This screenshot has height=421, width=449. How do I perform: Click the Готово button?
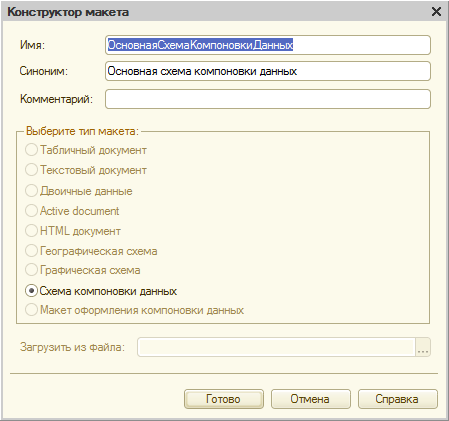pos(224,399)
